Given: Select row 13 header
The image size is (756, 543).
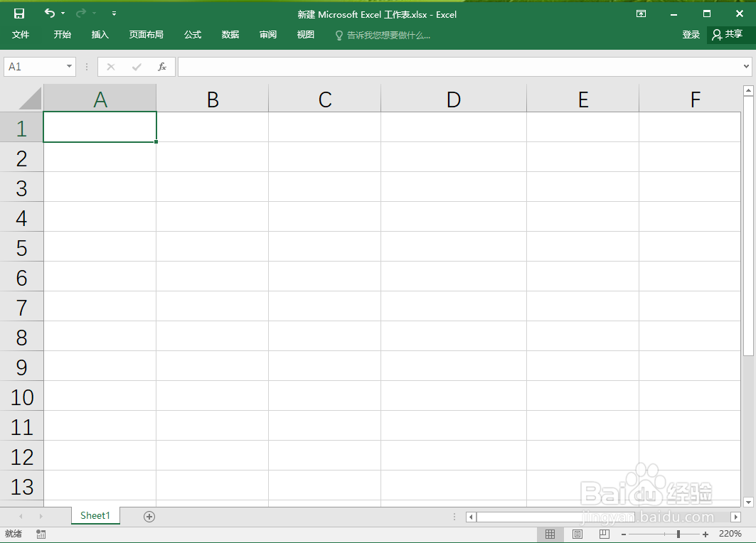Looking at the screenshot, I should click(x=22, y=485).
